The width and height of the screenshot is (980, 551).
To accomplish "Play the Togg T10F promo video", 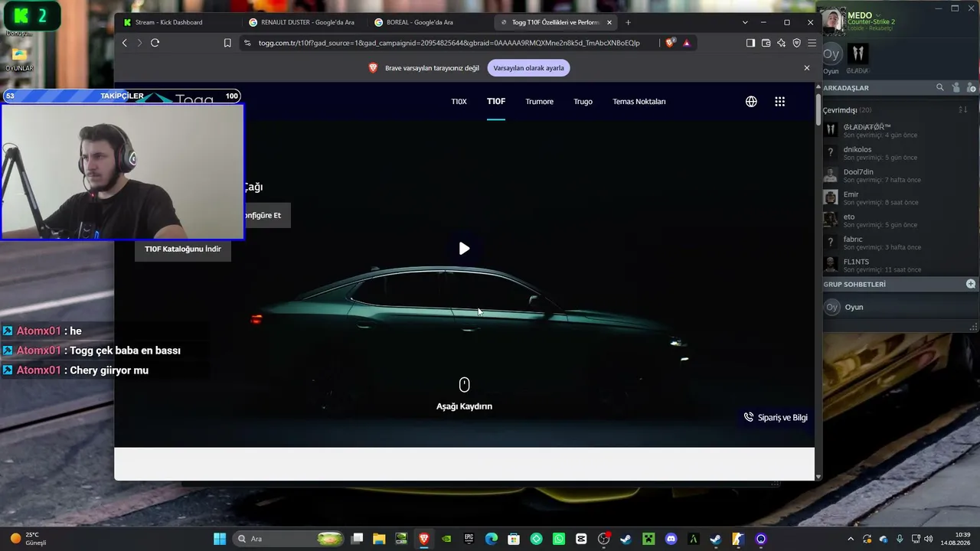I will click(464, 249).
